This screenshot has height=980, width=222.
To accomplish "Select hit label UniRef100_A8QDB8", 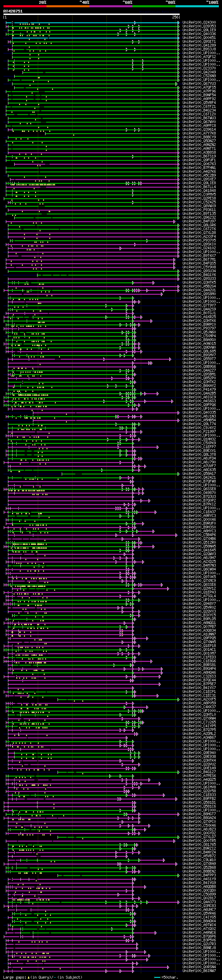I will (x=199, y=887).
